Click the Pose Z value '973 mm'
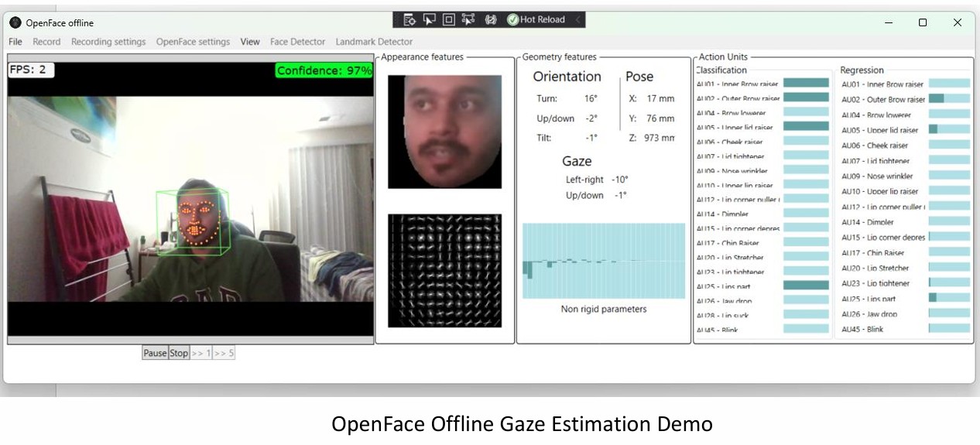The width and height of the screenshot is (980, 445). pyautogui.click(x=660, y=138)
